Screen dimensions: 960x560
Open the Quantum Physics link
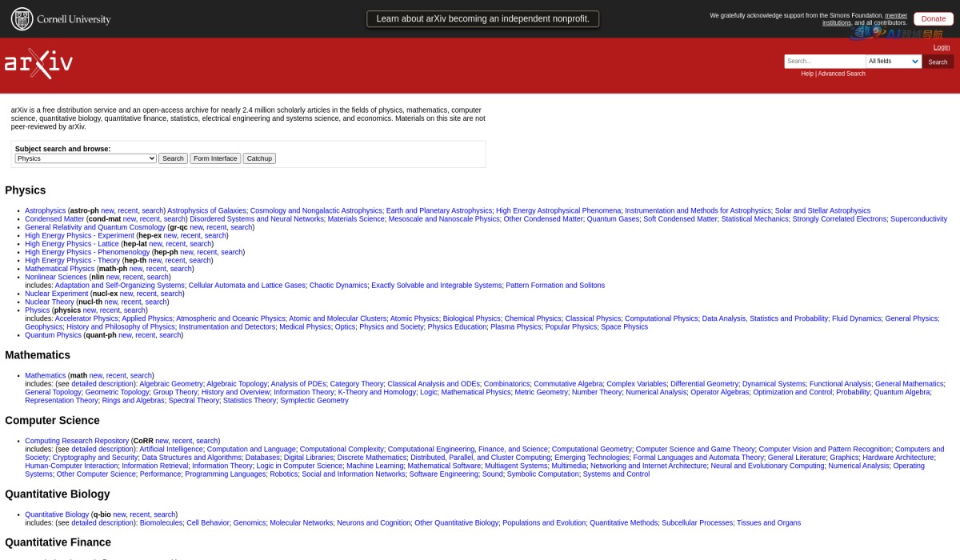[53, 335]
